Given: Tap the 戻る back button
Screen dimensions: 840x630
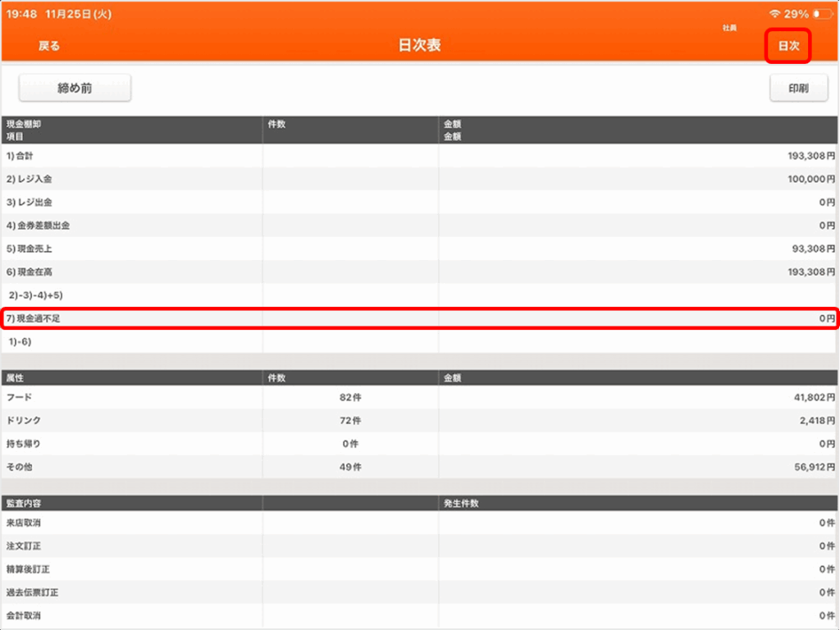Looking at the screenshot, I should tap(49, 46).
